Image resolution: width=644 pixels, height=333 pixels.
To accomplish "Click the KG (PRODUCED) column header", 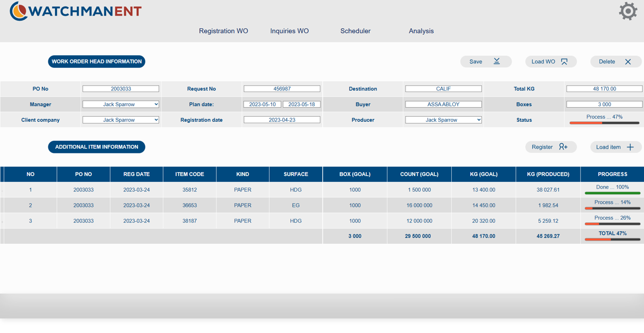I will (x=548, y=174).
